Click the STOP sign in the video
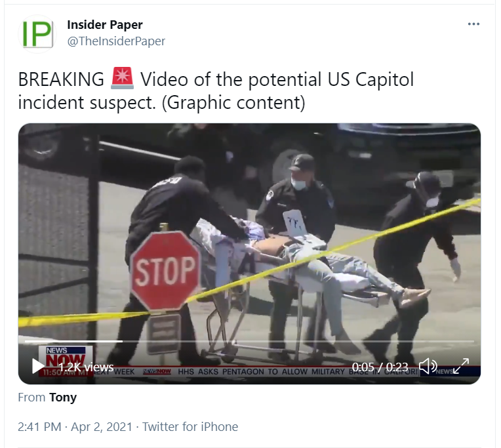Screen dimensions: 501x448 pos(165,271)
